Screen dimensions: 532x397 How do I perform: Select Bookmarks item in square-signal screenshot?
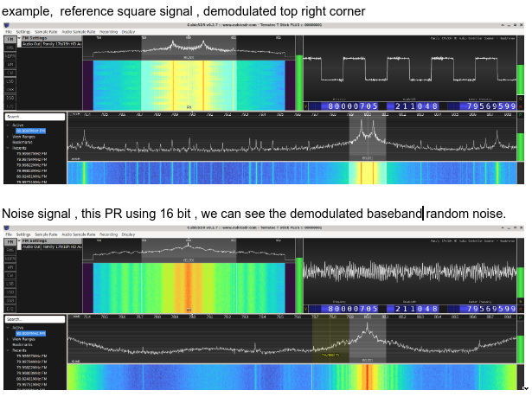[22, 142]
